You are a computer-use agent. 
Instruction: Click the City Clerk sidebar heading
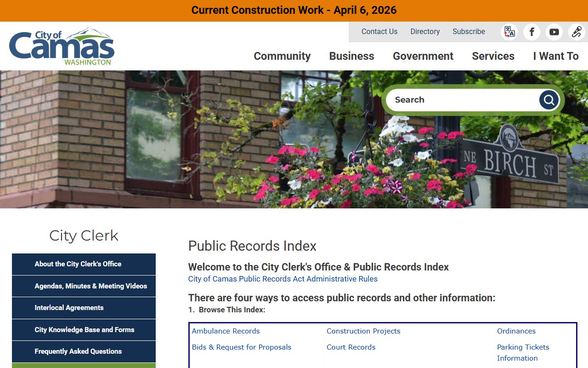tap(84, 236)
